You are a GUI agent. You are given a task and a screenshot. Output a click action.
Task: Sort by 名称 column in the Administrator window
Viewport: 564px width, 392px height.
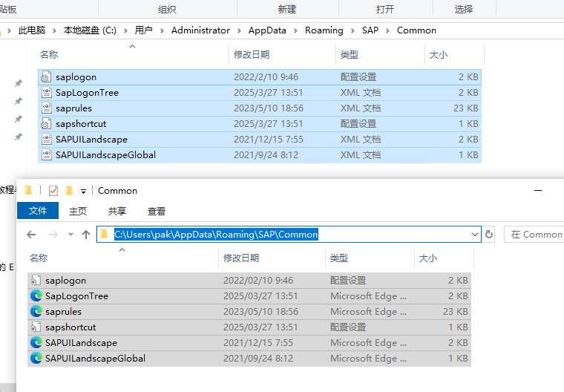pos(49,55)
